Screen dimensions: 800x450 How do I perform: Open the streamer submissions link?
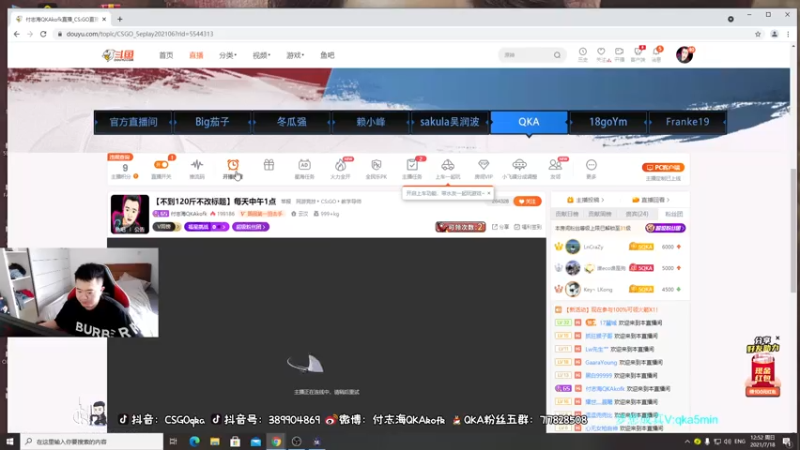(x=585, y=200)
